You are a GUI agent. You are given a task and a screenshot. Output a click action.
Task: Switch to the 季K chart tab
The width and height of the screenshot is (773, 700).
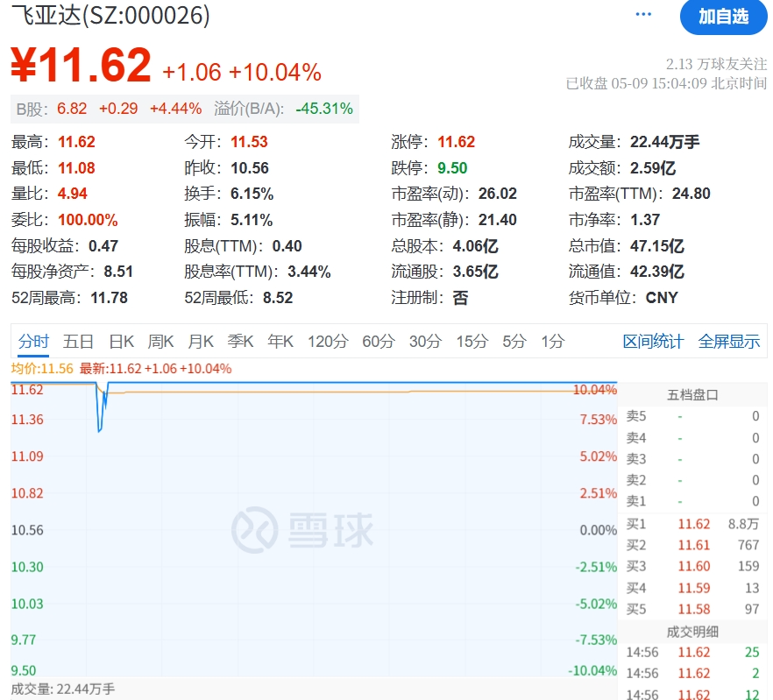coord(240,341)
